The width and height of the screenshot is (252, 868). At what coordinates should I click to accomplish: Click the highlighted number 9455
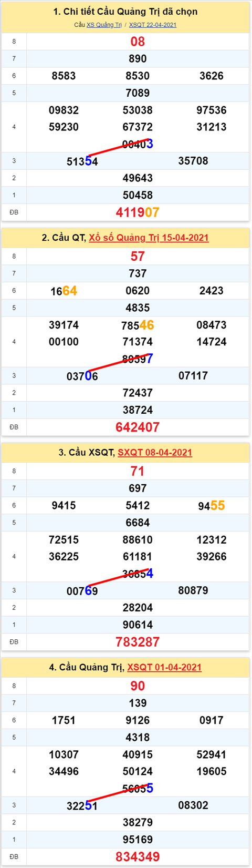[212, 506]
